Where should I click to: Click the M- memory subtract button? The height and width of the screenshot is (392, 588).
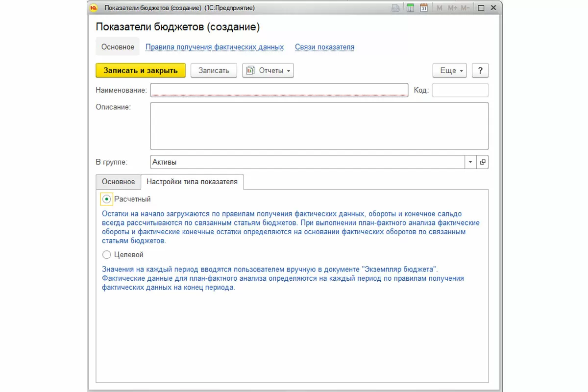click(465, 8)
